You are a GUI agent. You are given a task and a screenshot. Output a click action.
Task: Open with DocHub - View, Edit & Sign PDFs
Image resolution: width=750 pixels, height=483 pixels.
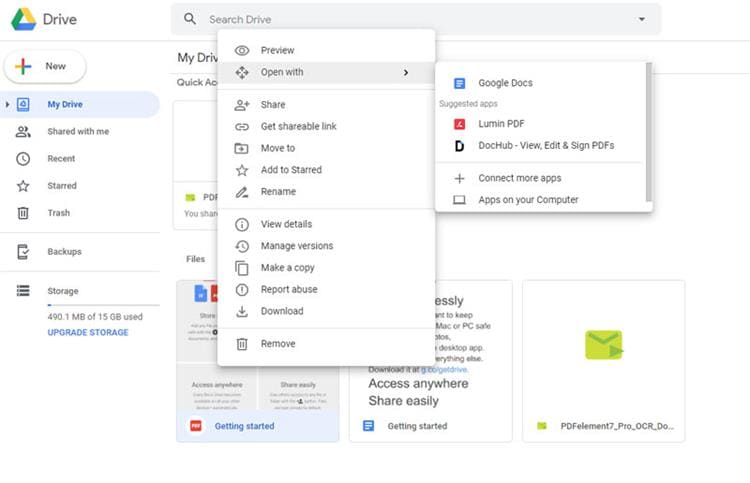(540, 145)
